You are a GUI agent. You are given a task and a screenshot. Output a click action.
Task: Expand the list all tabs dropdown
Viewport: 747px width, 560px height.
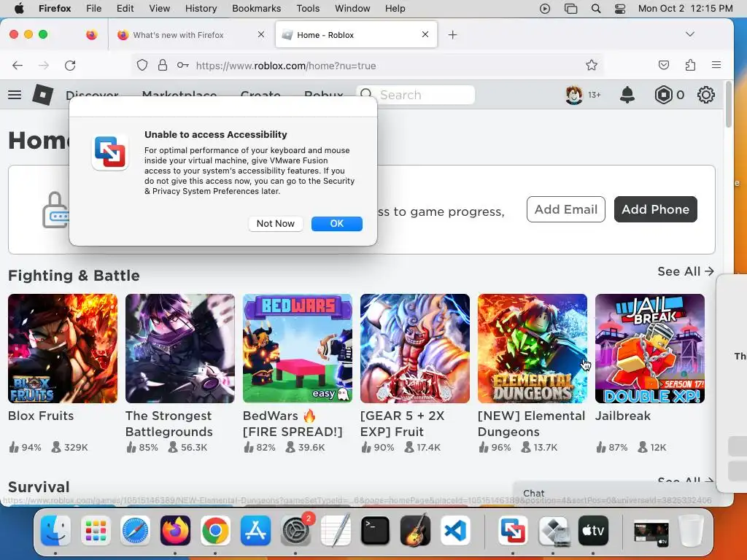point(690,34)
